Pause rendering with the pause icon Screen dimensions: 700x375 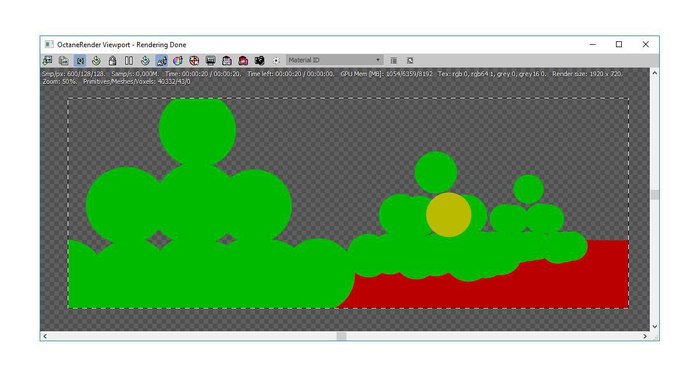(x=129, y=60)
